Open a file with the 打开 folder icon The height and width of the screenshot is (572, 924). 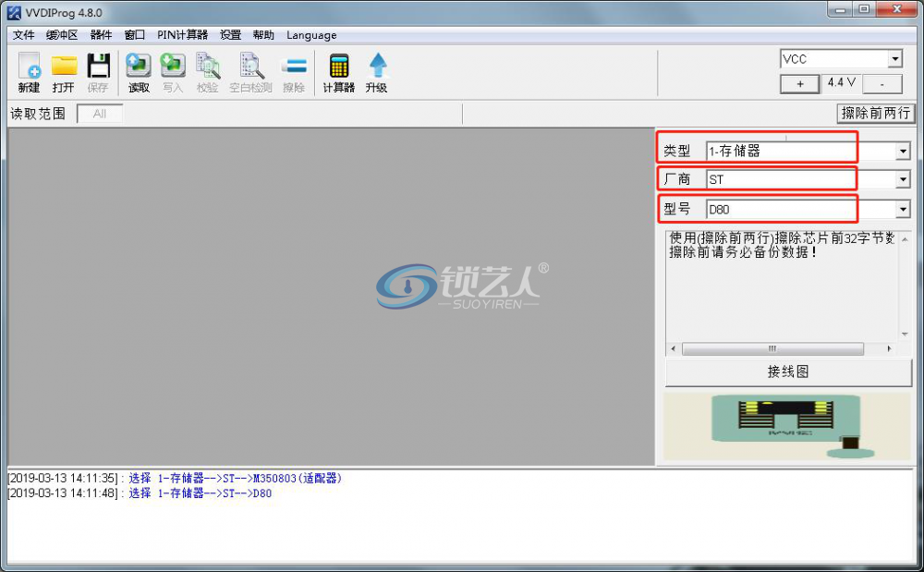point(64,72)
